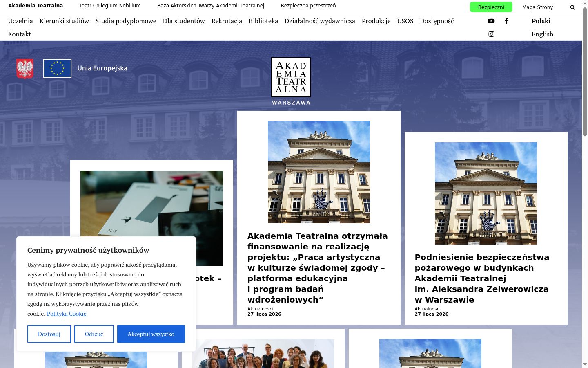
Task: Switch language to English
Action: [x=542, y=34]
